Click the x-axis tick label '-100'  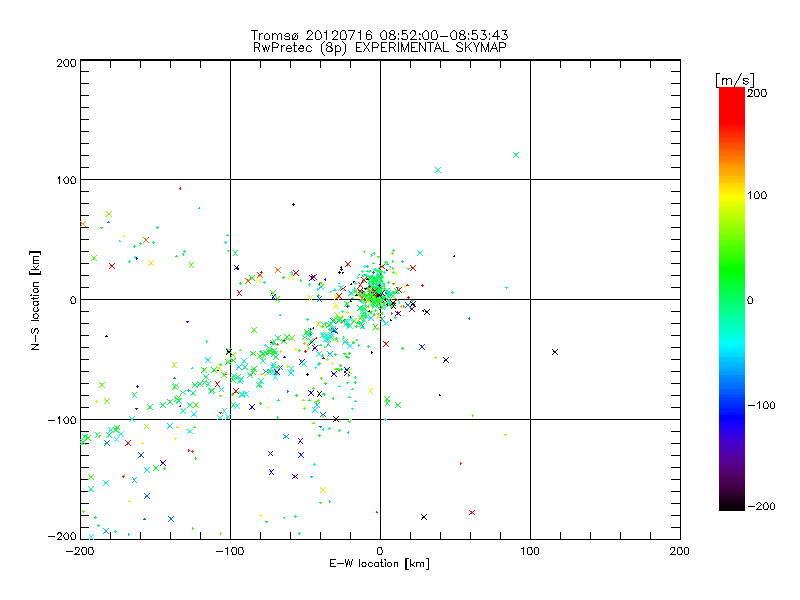(230, 551)
